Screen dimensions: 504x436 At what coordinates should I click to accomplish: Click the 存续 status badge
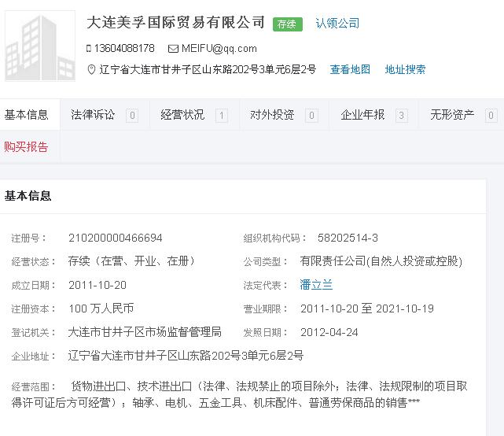tap(288, 24)
